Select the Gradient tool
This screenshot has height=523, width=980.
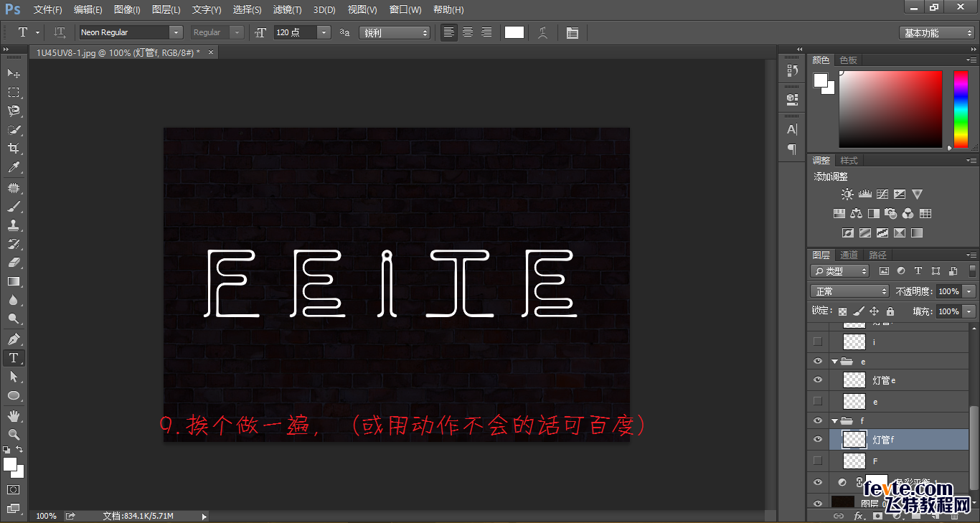pyautogui.click(x=14, y=281)
